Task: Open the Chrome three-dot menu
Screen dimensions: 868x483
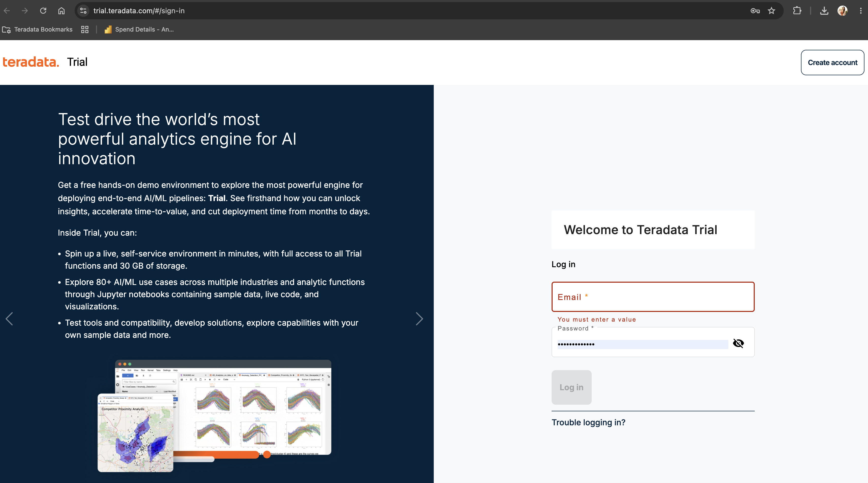Action: (x=861, y=11)
